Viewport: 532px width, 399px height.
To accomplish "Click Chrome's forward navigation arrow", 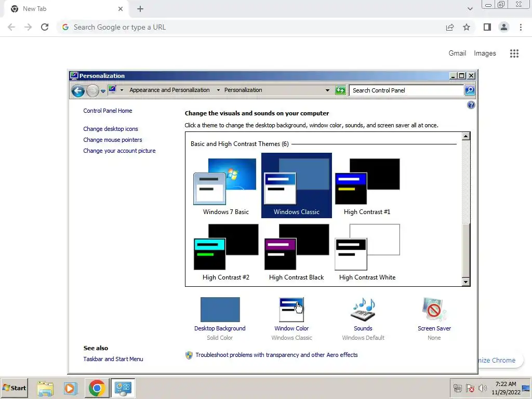I will [x=28, y=27].
